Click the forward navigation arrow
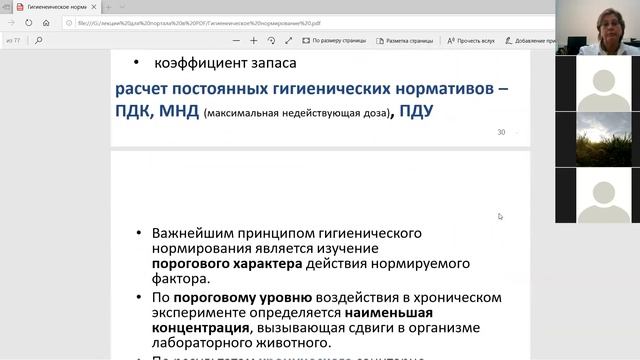Image resolution: width=640 pixels, height=360 pixels. click(11, 23)
